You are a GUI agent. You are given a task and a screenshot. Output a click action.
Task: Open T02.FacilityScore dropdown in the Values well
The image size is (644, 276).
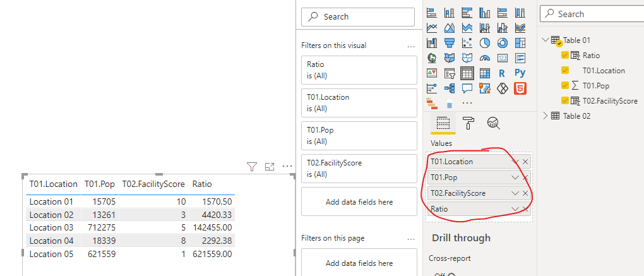(515, 193)
